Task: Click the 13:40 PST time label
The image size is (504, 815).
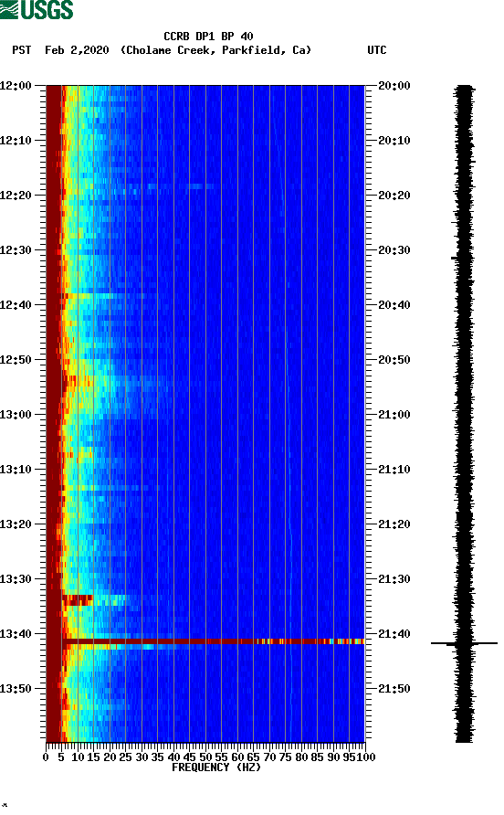Action: 16,634
